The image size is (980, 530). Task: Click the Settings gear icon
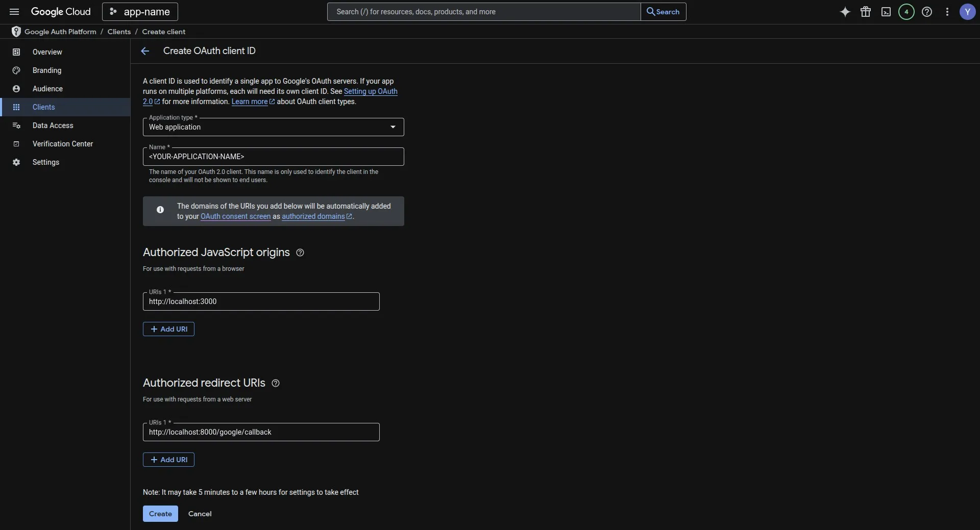16,162
